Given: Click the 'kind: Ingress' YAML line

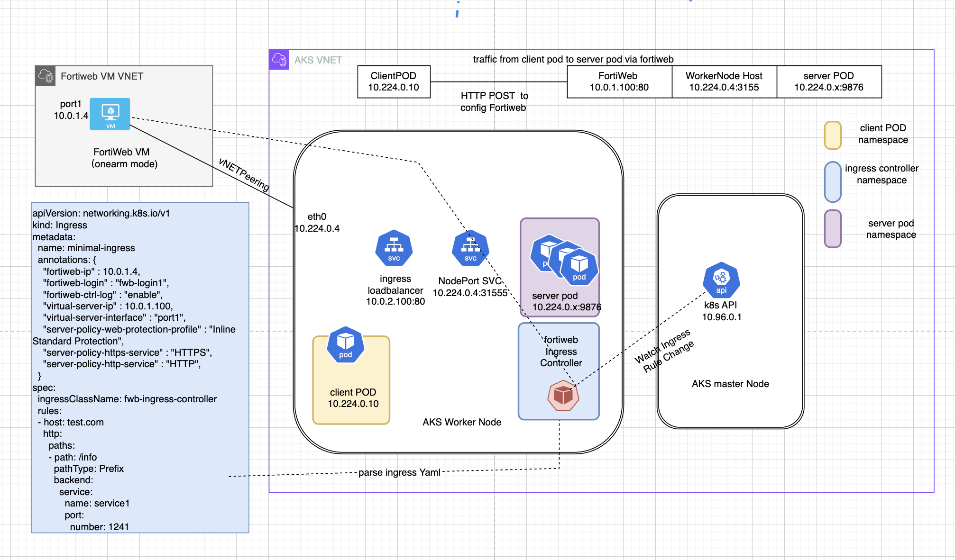Looking at the screenshot, I should pyautogui.click(x=60, y=225).
